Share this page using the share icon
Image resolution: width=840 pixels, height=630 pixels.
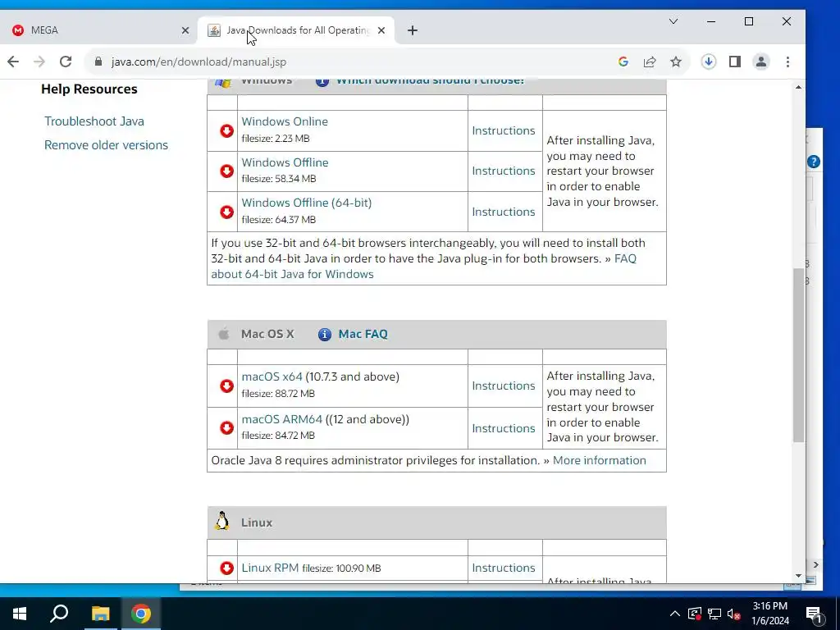tap(650, 62)
